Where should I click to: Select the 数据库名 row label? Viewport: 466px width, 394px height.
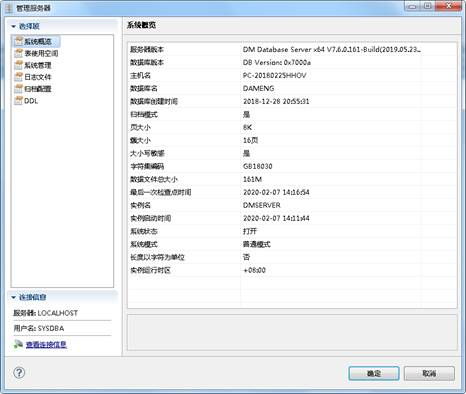[x=143, y=89]
